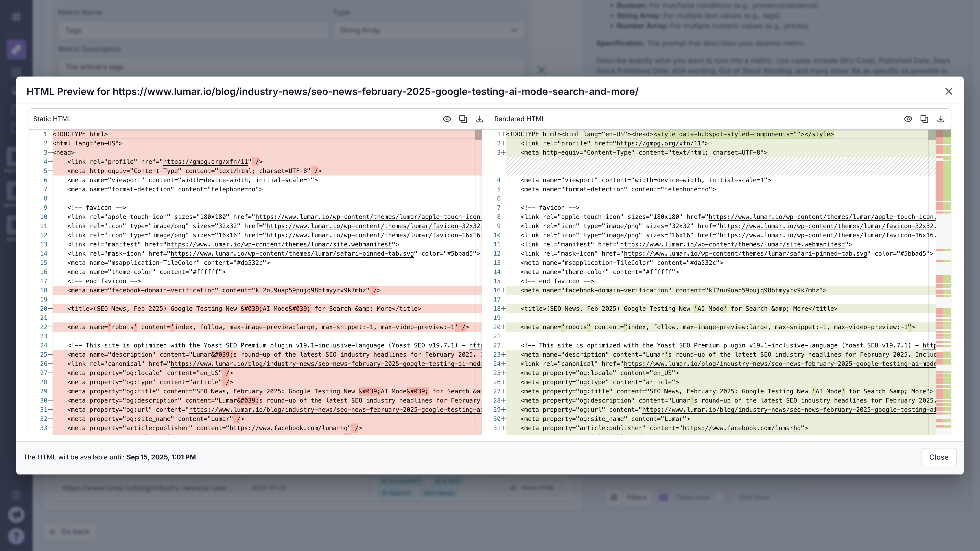Viewport: 980px width, 551px height.
Task: Click the expiry date Sep 15, 2025, 1:01 PM
Action: click(161, 457)
